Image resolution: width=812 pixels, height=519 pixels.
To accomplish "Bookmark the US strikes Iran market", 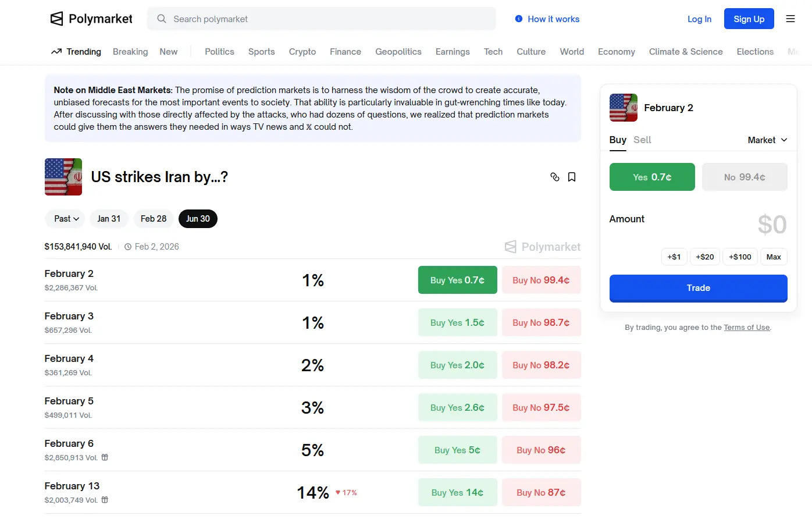I will tap(572, 177).
